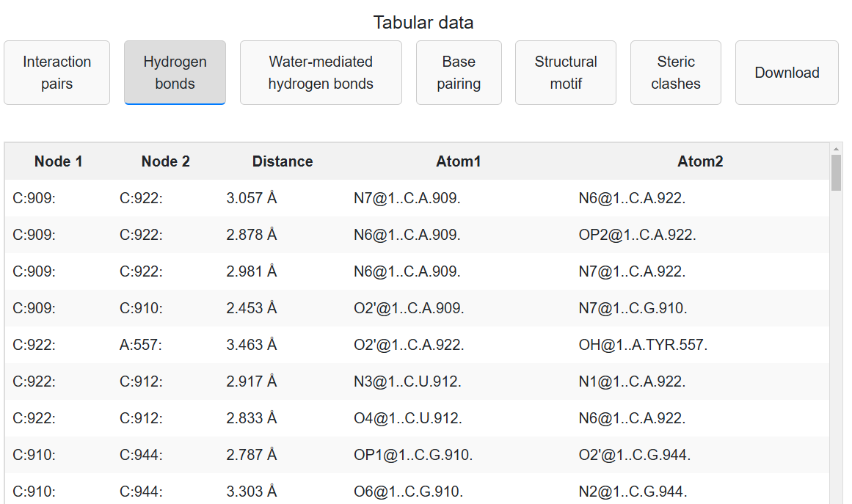Click the Distance column header
The width and height of the screenshot is (852, 504).
click(283, 161)
